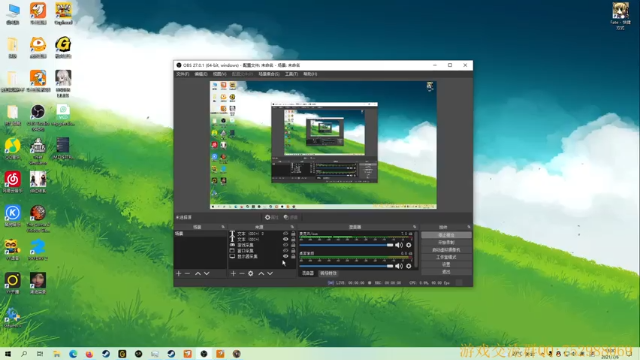Lock the display capture source
This screenshot has width=640, height=360.
point(293,256)
